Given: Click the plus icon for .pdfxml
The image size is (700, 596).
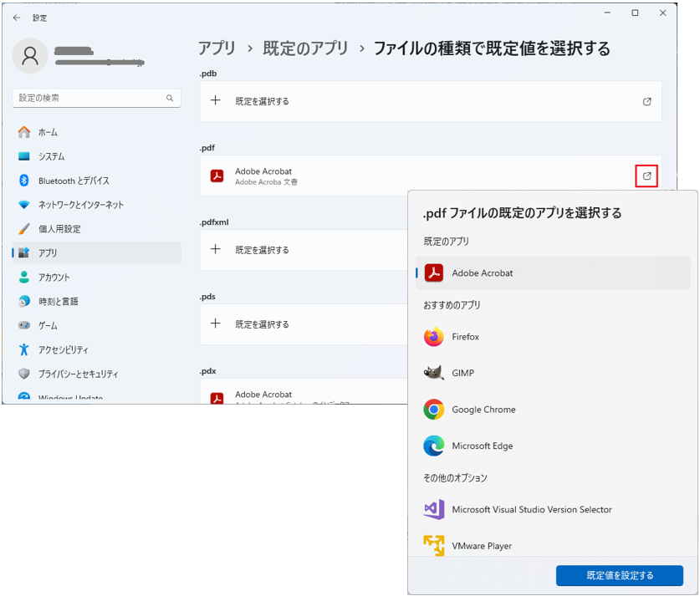Looking at the screenshot, I should (216, 249).
